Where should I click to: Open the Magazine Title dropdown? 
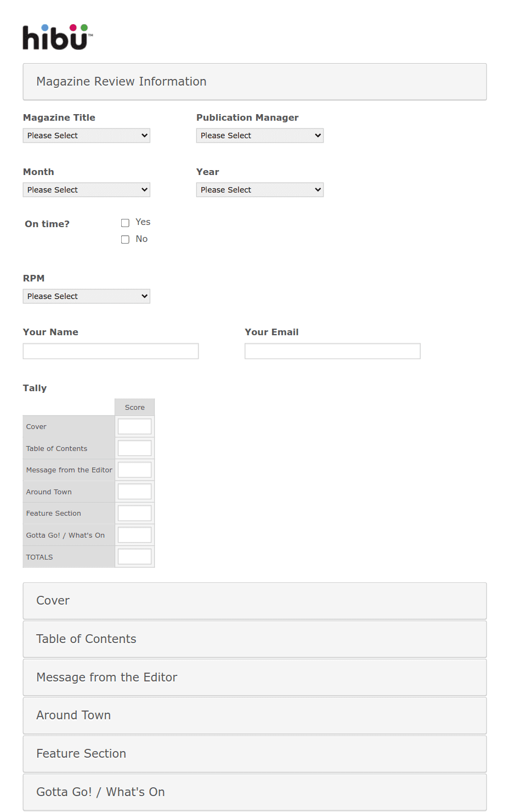pos(86,136)
